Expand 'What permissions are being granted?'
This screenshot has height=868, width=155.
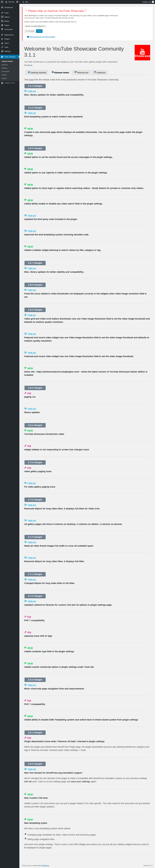[x=42, y=37]
